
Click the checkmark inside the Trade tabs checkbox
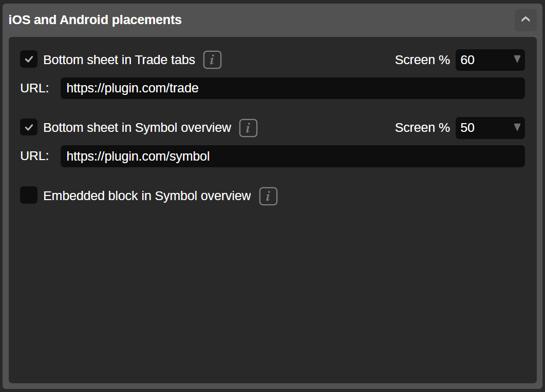(x=29, y=60)
